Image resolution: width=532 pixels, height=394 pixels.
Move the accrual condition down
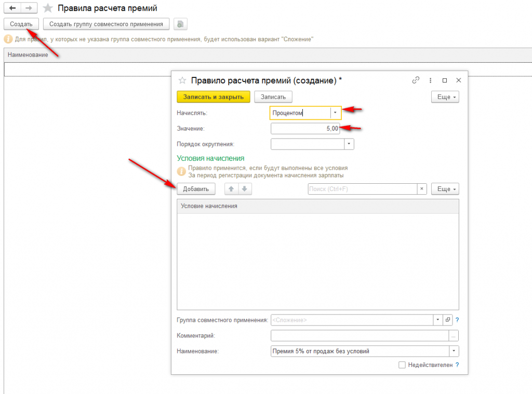245,189
